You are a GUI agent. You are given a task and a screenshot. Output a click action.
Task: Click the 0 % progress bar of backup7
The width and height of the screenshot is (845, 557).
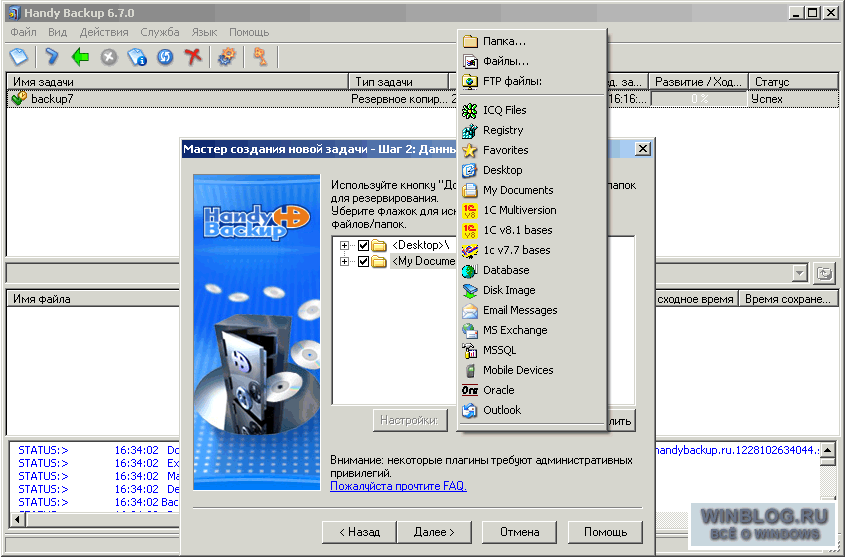coord(699,99)
